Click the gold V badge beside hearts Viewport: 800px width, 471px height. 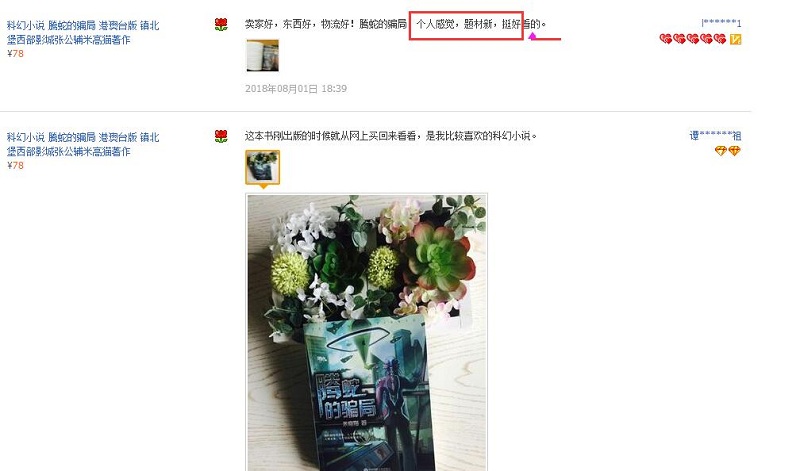point(735,39)
